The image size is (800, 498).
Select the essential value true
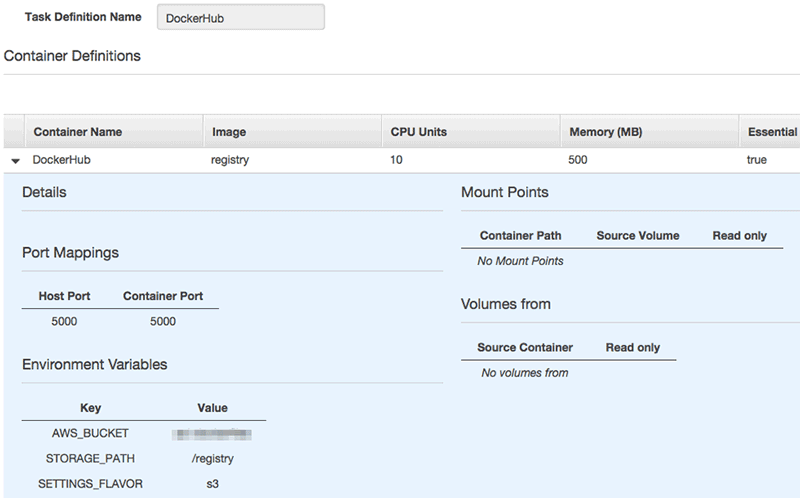pyautogui.click(x=756, y=160)
